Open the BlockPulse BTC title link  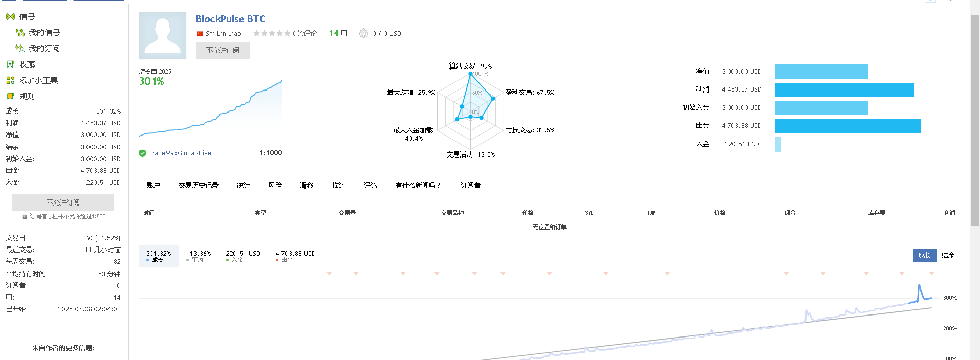(x=230, y=19)
